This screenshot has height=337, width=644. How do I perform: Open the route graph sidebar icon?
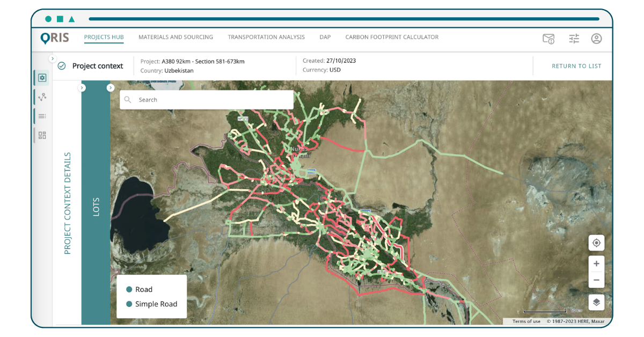(42, 97)
